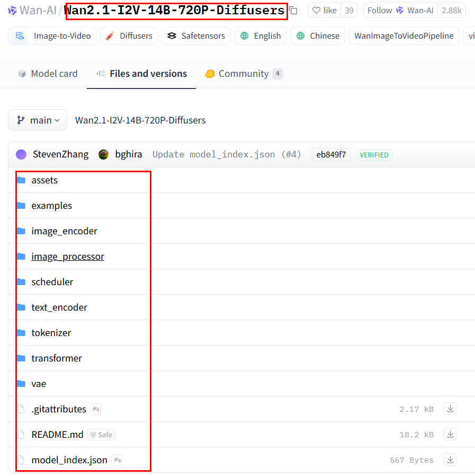Follow the Wan-AI organization

(400, 11)
